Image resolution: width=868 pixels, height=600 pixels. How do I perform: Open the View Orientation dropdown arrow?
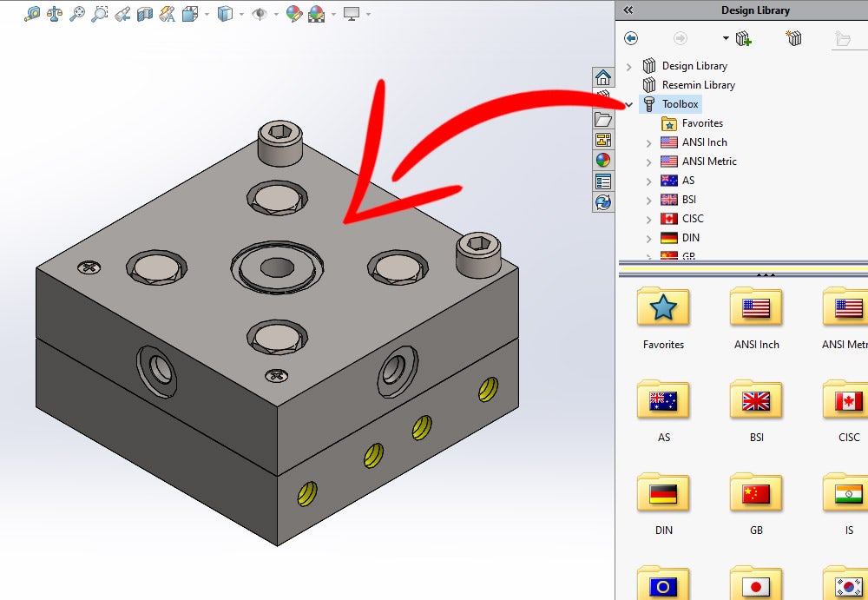click(205, 14)
